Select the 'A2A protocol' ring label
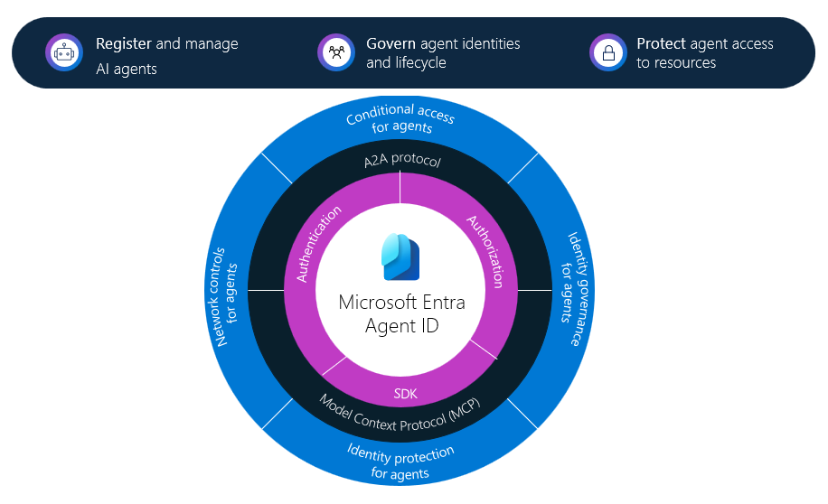This screenshot has width=828, height=504. (x=400, y=161)
